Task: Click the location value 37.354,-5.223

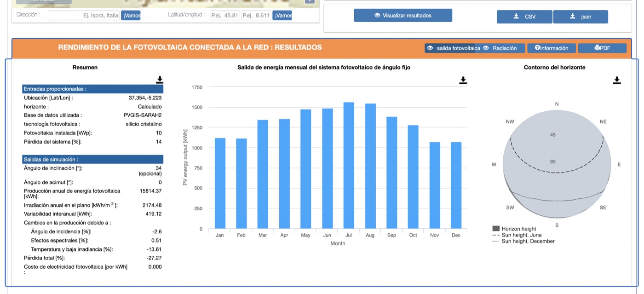Action: coord(145,98)
